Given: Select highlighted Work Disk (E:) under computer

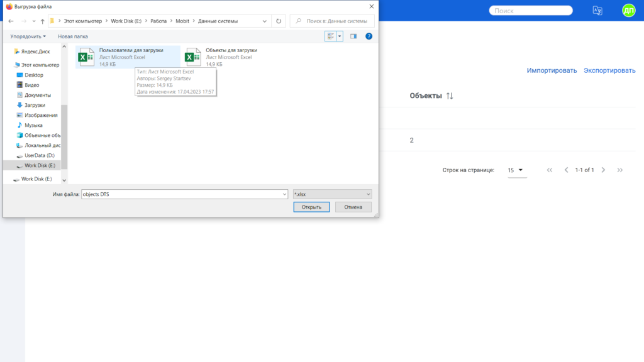Looking at the screenshot, I should click(33, 165).
